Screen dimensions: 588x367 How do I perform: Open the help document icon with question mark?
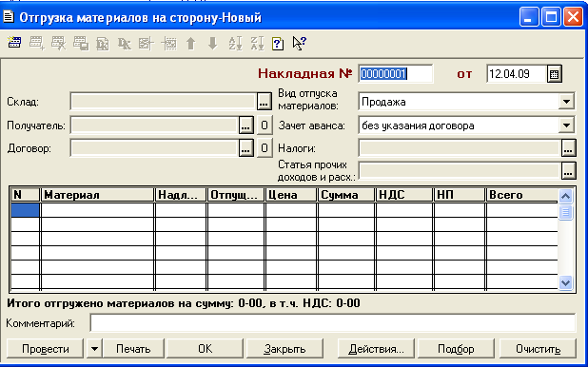click(x=278, y=44)
